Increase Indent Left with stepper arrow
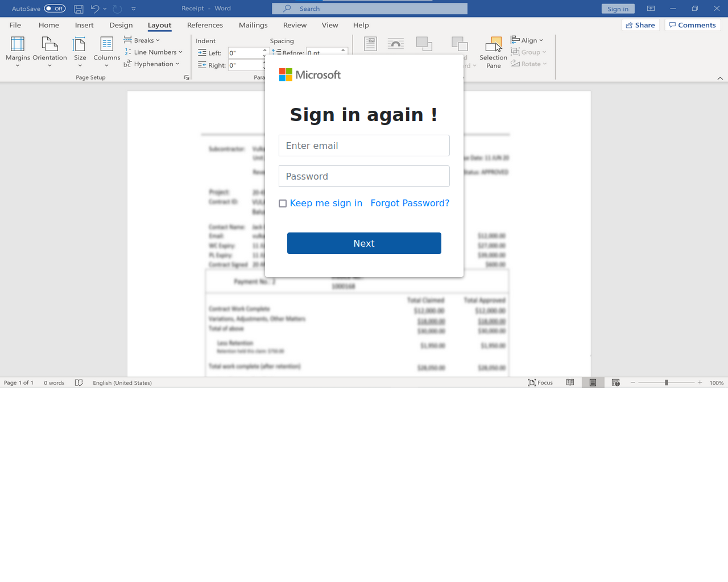The height and width of the screenshot is (582, 728). tap(264, 50)
